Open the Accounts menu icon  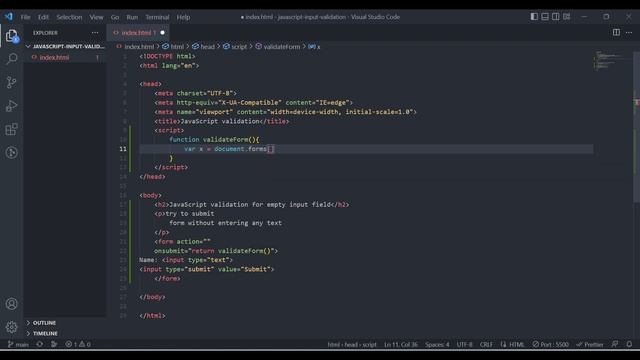12,304
